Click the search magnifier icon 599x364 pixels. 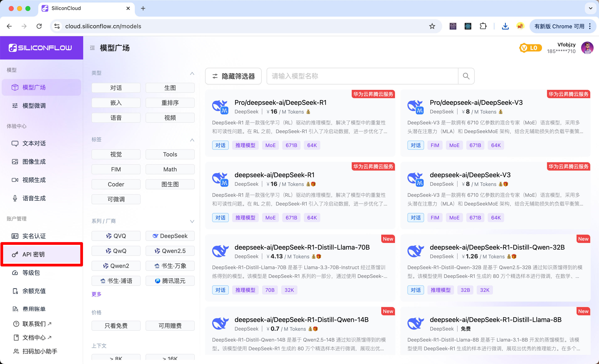pyautogui.click(x=466, y=76)
